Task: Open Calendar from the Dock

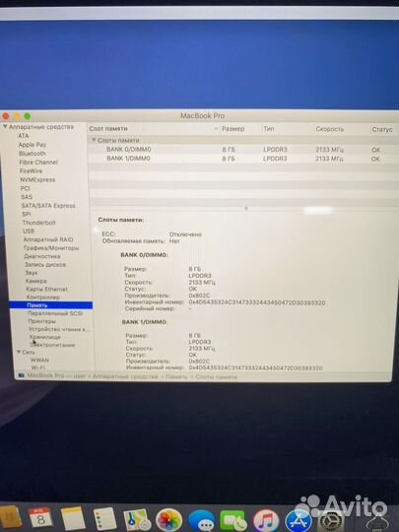Action: (x=40, y=517)
